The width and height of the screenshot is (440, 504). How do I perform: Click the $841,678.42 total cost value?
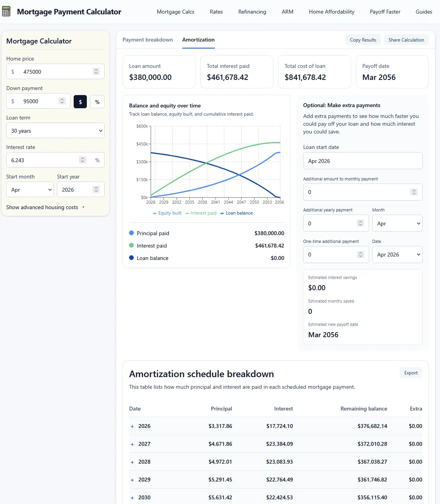point(305,77)
